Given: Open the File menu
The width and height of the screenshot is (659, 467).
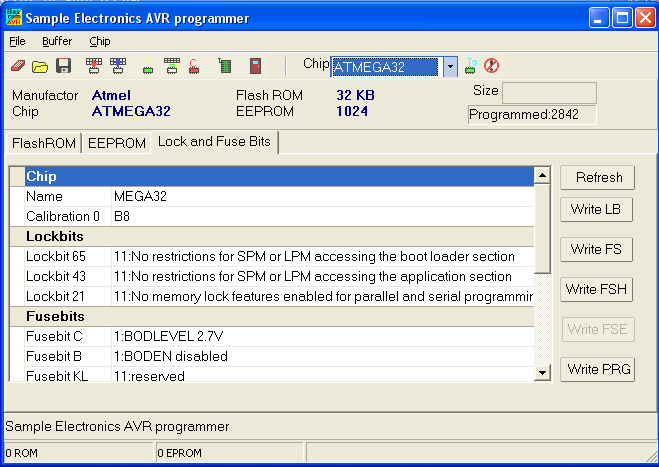Looking at the screenshot, I should (17, 41).
